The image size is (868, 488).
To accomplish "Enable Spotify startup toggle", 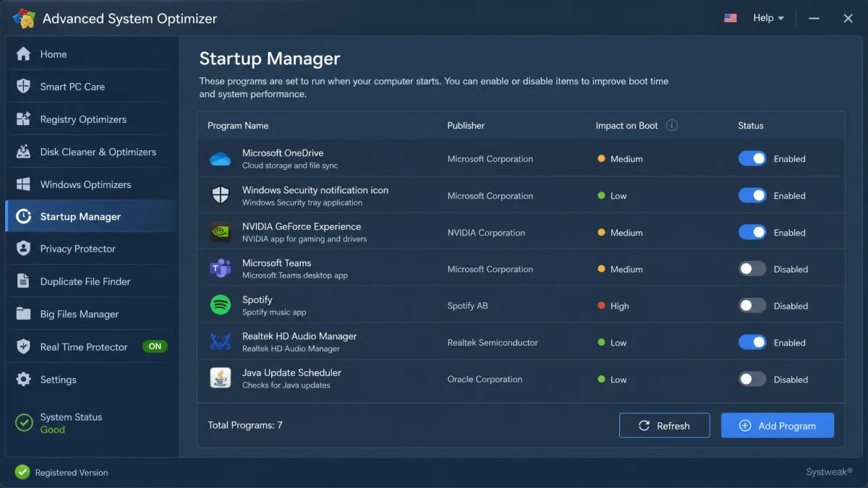I will tap(752, 306).
